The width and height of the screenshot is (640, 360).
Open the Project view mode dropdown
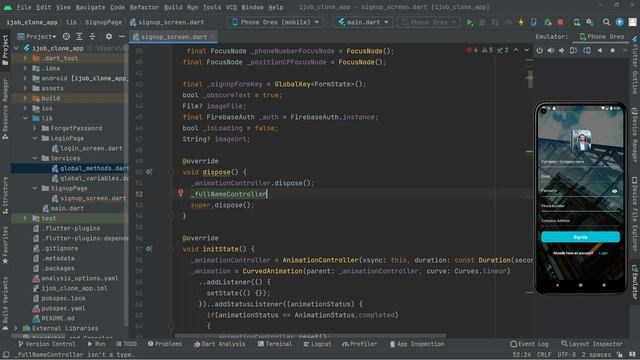click(x=37, y=37)
